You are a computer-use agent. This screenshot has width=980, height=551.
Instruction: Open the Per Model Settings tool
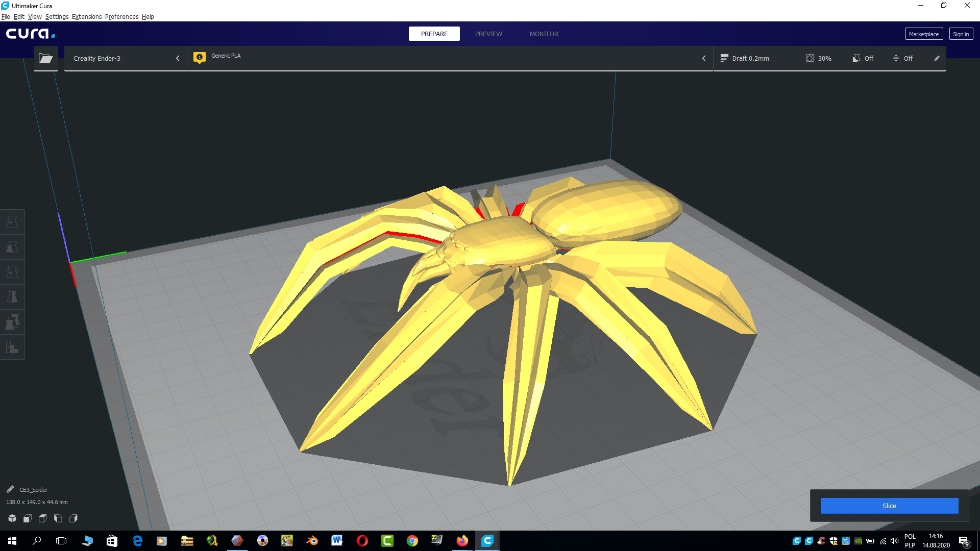(x=12, y=322)
